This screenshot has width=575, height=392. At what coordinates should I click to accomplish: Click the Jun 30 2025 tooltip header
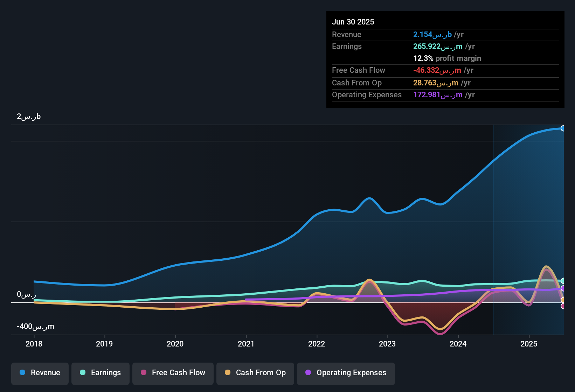[353, 21]
